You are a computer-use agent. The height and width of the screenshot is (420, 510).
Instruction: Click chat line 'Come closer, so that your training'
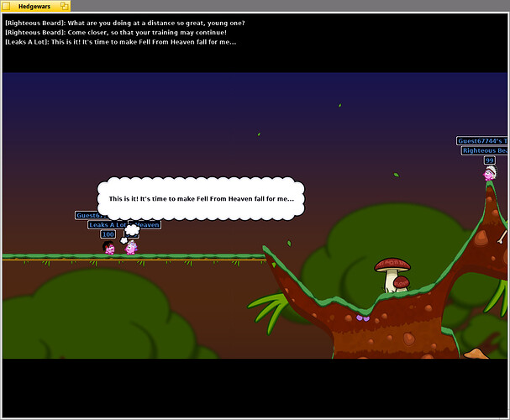pos(116,33)
